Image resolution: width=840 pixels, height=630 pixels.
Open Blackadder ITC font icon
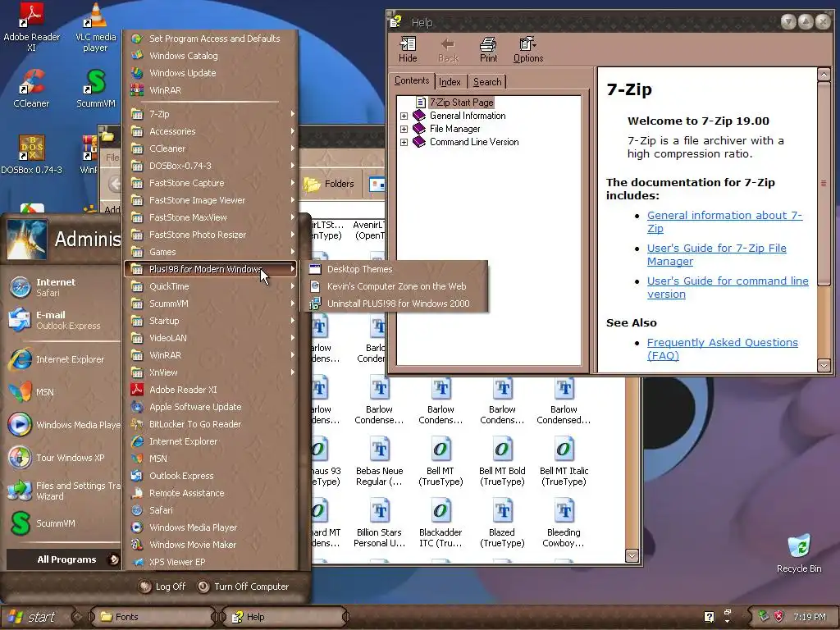(441, 523)
